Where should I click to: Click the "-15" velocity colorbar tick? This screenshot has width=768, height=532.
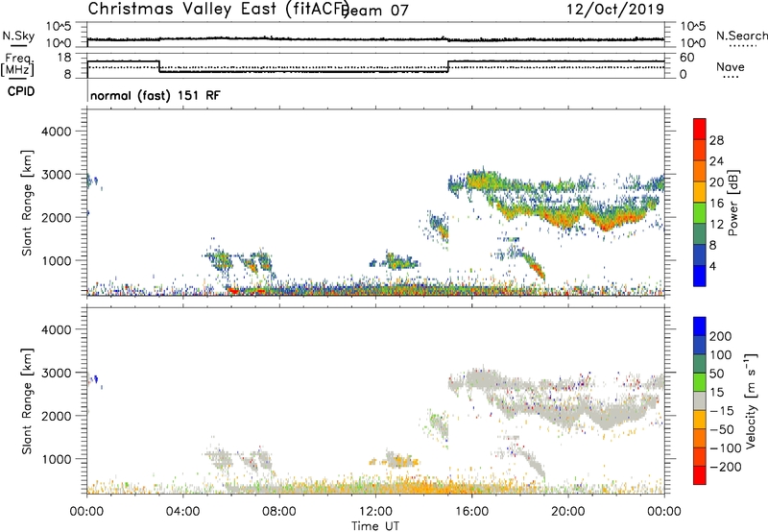tap(721, 411)
